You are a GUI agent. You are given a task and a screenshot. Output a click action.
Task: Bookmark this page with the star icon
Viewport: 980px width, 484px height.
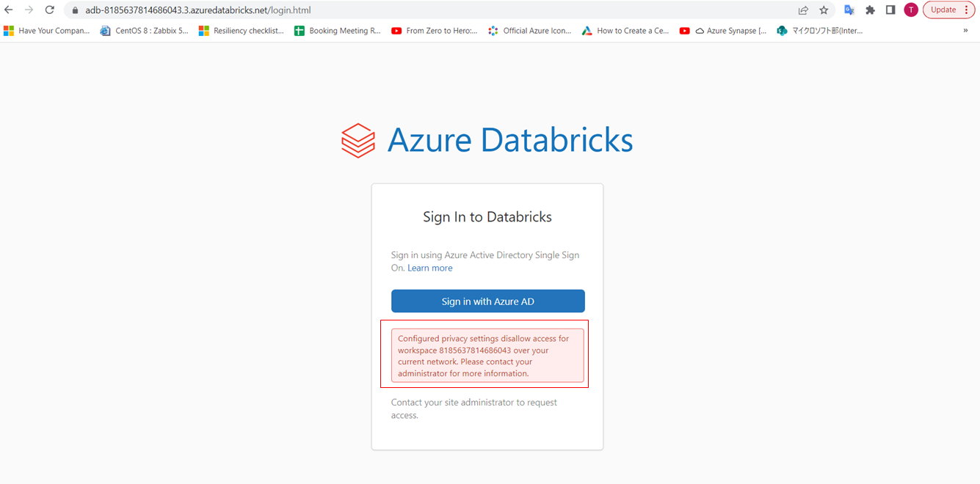click(x=824, y=10)
